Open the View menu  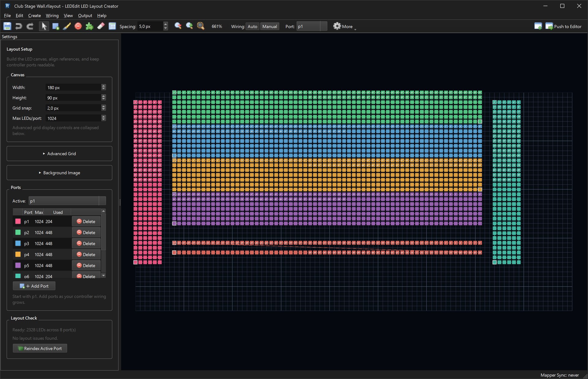(68, 16)
